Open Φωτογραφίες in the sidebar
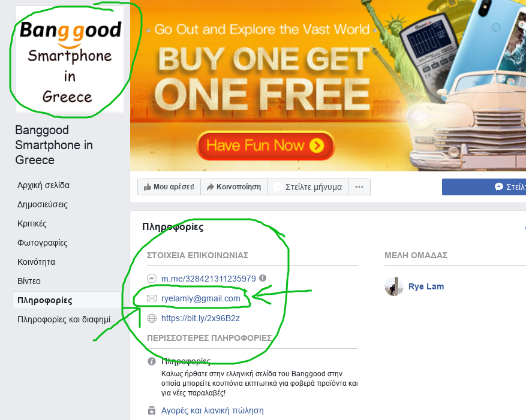The width and height of the screenshot is (526, 420). coord(43,243)
